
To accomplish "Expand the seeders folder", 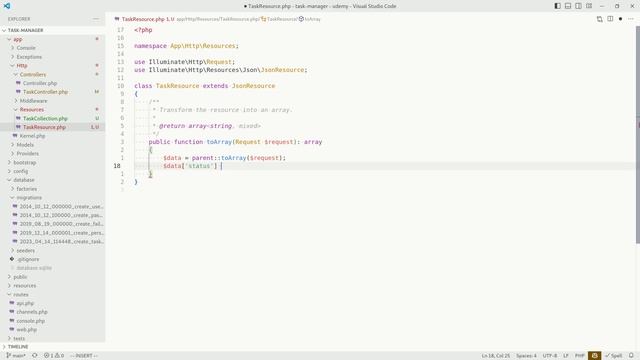I will coord(25,251).
